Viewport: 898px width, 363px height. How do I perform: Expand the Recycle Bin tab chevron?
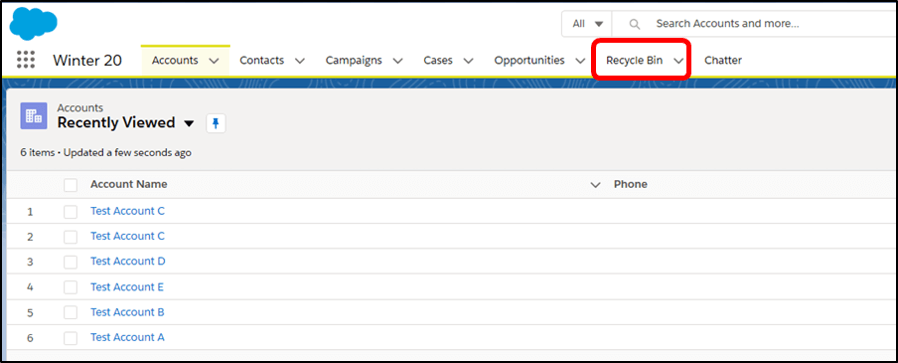pyautogui.click(x=679, y=61)
